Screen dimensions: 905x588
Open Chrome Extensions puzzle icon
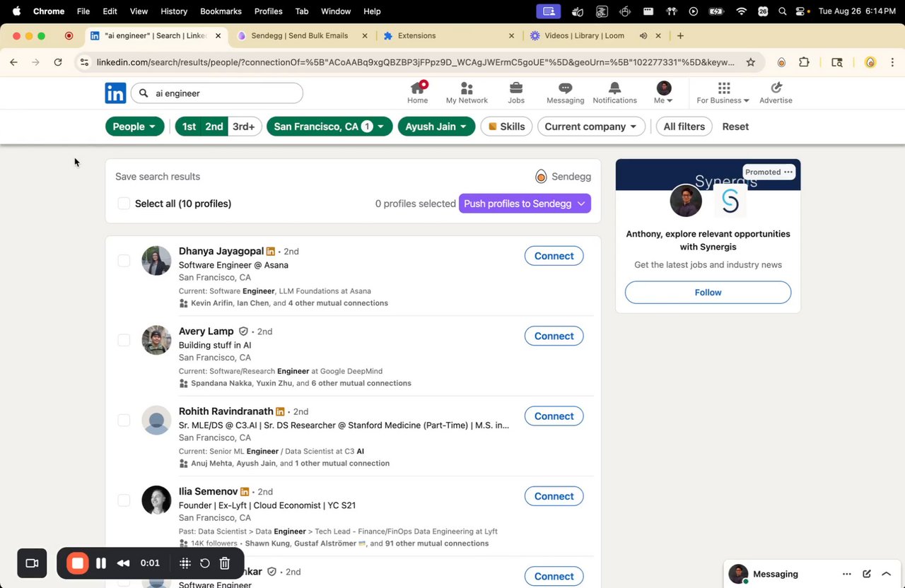point(804,62)
